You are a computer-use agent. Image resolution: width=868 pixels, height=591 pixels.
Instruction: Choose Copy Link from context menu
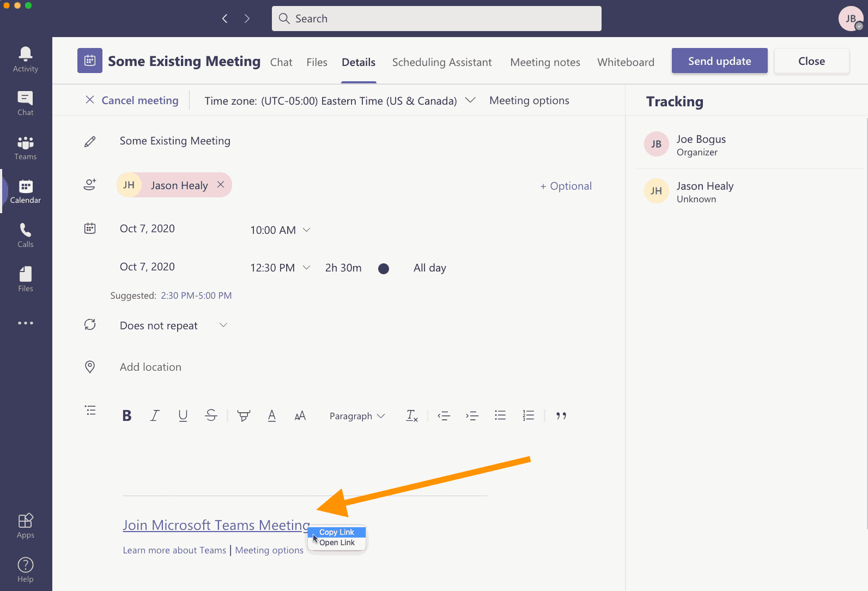coord(337,532)
